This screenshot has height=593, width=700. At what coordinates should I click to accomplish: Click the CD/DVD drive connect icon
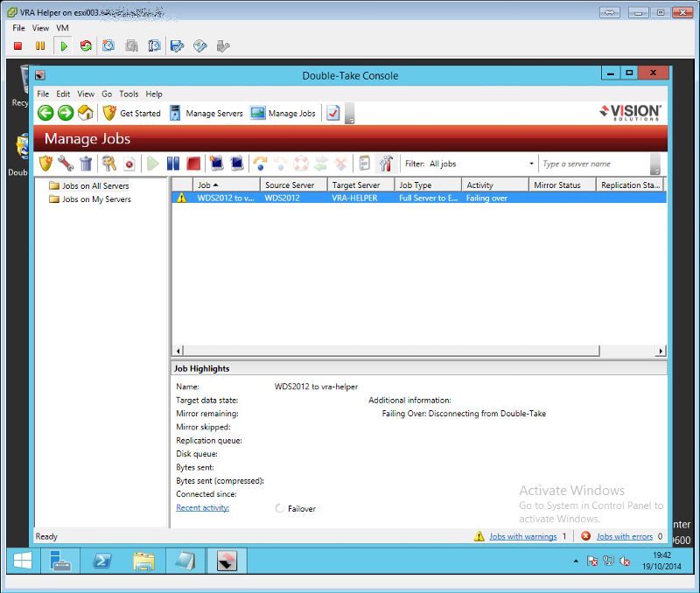[x=200, y=46]
